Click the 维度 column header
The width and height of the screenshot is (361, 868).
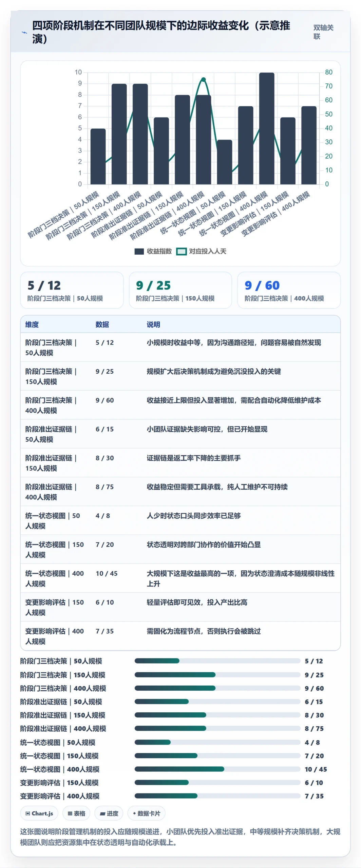point(32,324)
